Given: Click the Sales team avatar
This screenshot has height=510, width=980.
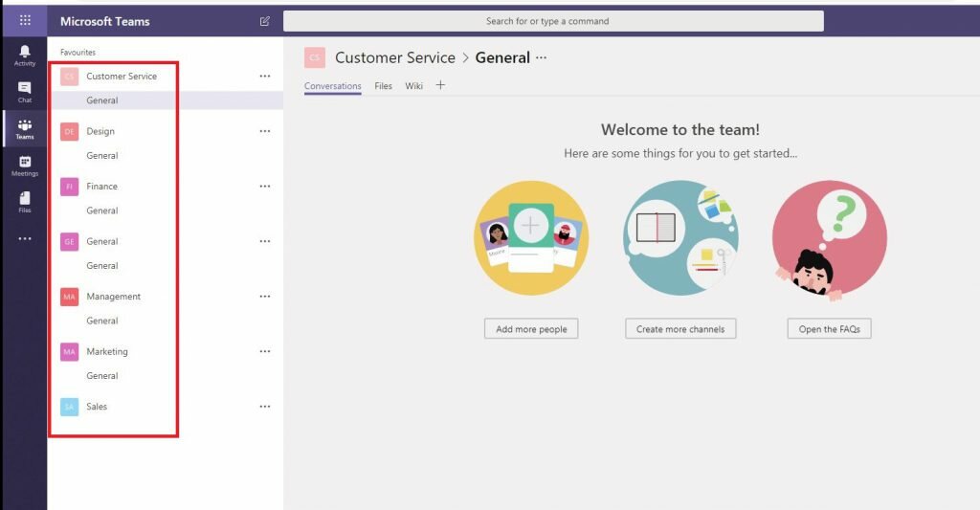Looking at the screenshot, I should [x=69, y=407].
